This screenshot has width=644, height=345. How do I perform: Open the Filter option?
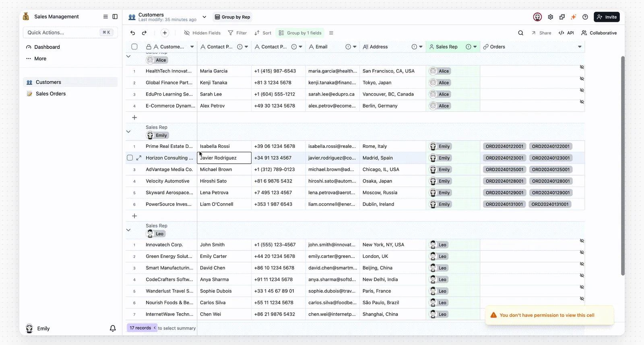(237, 33)
